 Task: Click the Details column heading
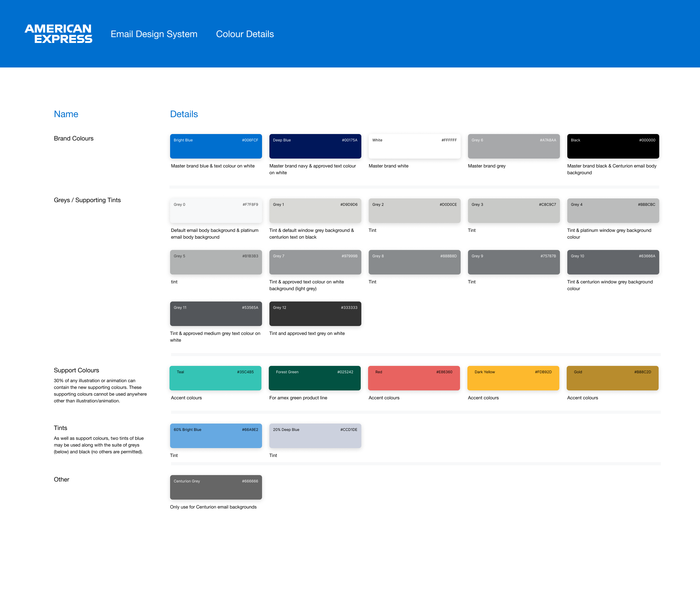click(184, 114)
